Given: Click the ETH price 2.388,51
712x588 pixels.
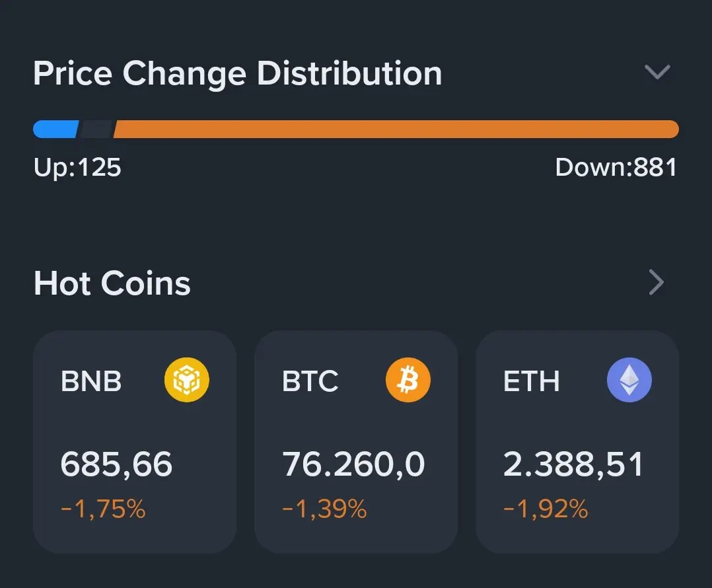Looking at the screenshot, I should point(573,464).
